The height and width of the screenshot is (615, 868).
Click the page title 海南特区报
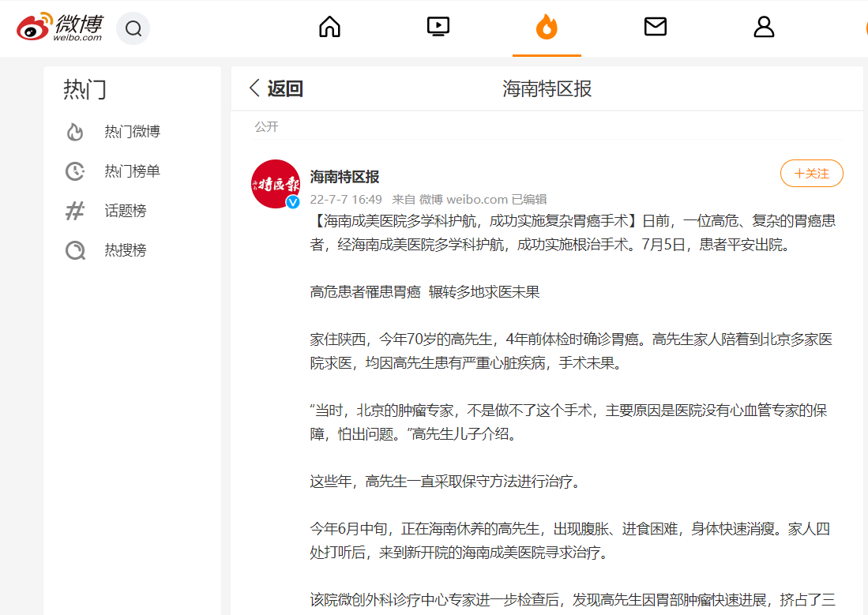[x=547, y=88]
